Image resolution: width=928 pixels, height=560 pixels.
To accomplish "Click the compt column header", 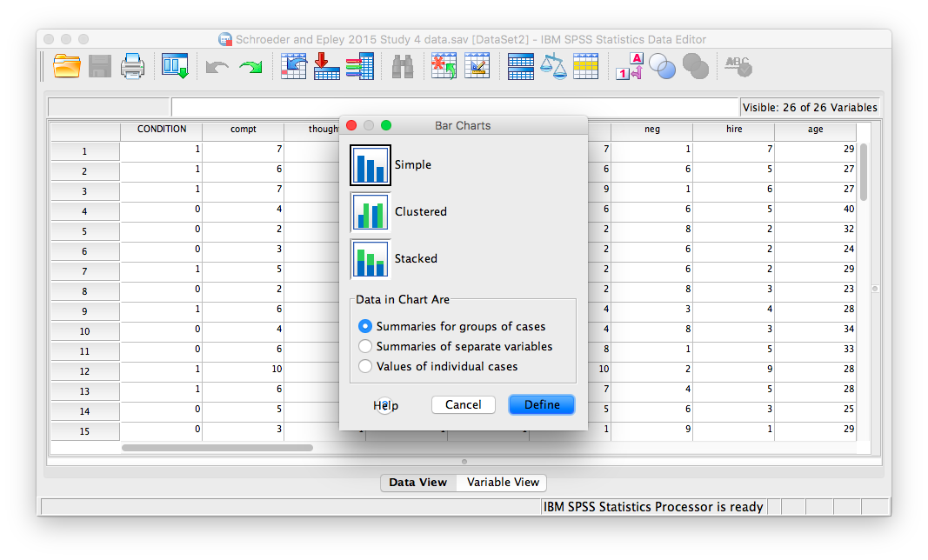I will 244,129.
